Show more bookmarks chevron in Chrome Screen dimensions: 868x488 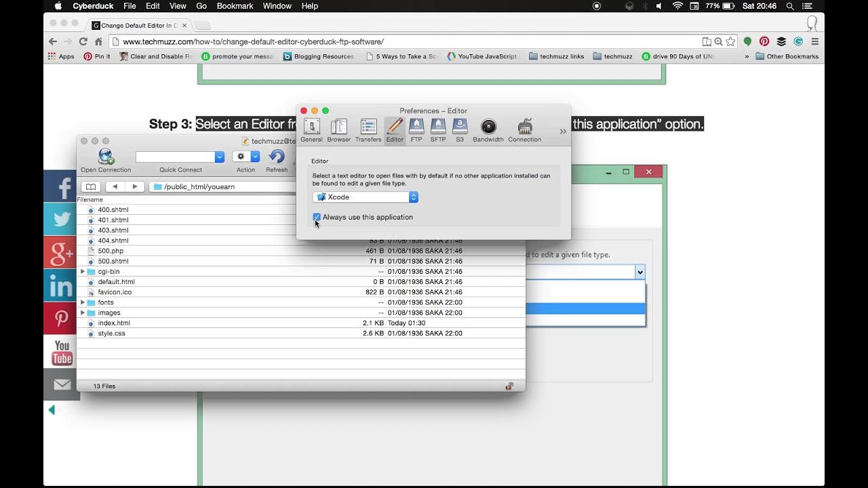point(747,56)
